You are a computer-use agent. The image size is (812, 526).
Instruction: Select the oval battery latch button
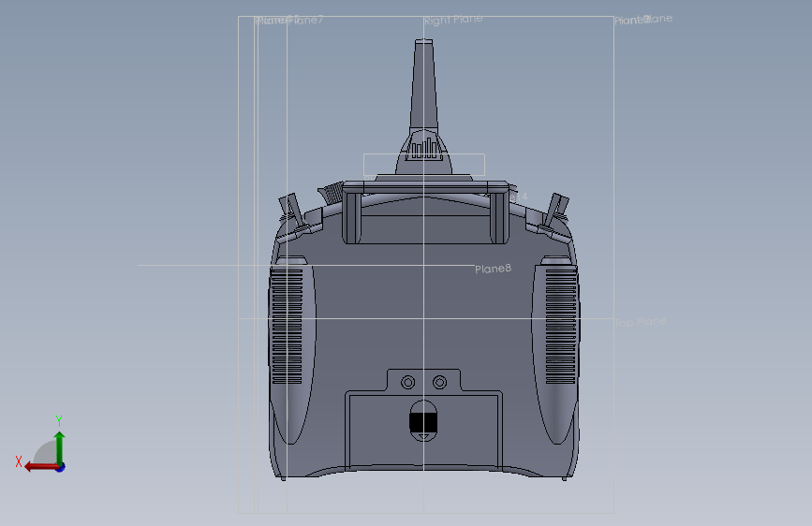tap(423, 420)
